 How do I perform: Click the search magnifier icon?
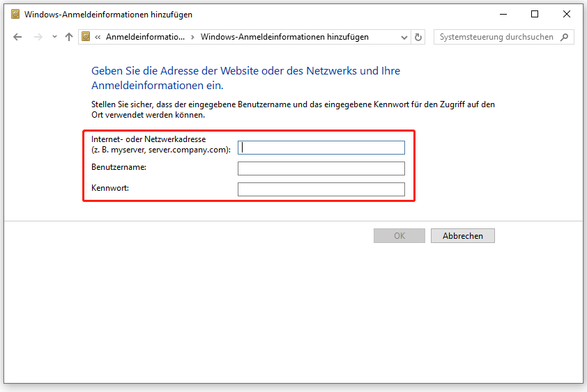coord(565,37)
